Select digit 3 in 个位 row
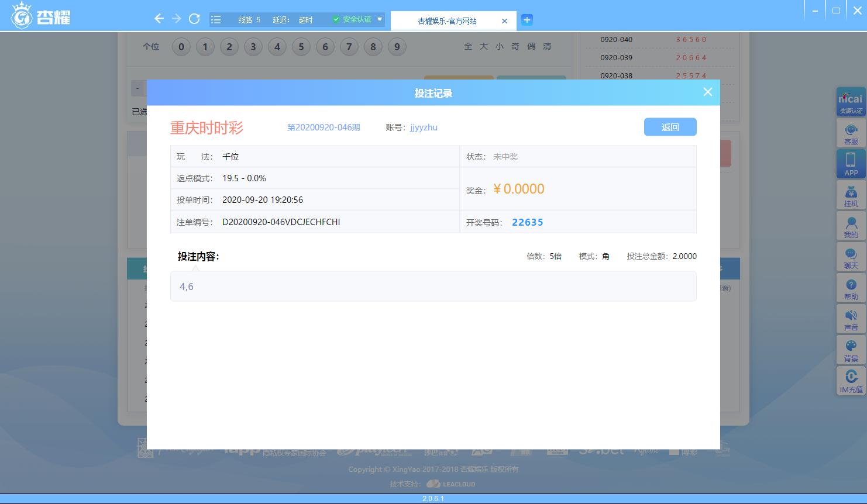 point(253,47)
